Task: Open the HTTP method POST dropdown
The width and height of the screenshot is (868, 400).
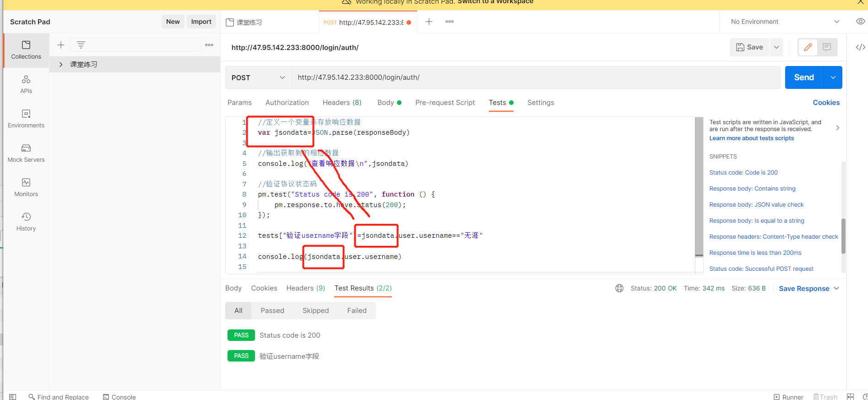Action: (x=258, y=77)
